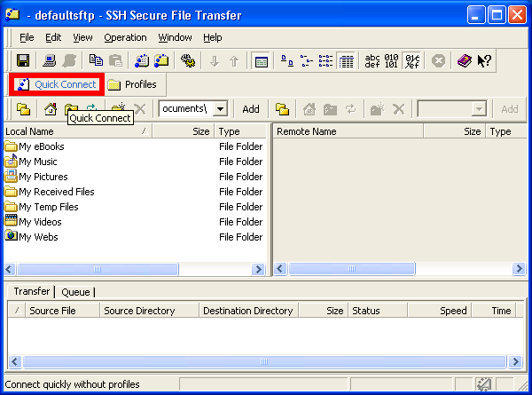The height and width of the screenshot is (395, 532).
Task: Select the My Temp Files folder
Action: [49, 207]
